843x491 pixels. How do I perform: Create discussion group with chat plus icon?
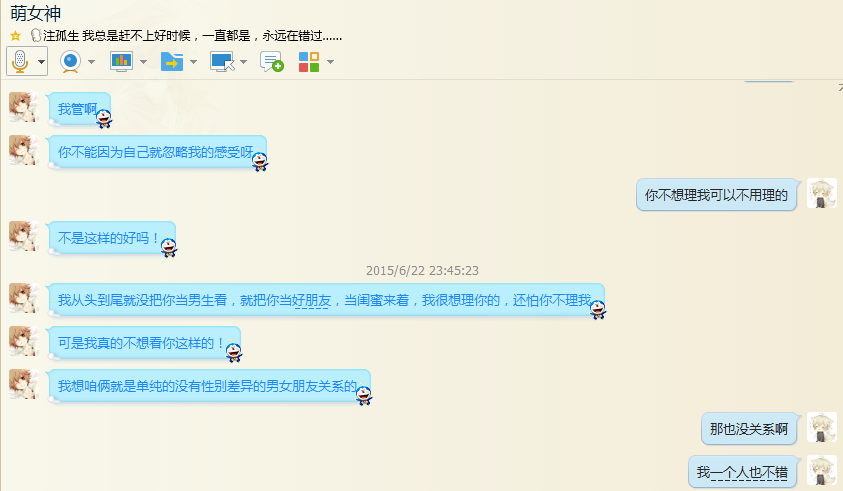(272, 61)
